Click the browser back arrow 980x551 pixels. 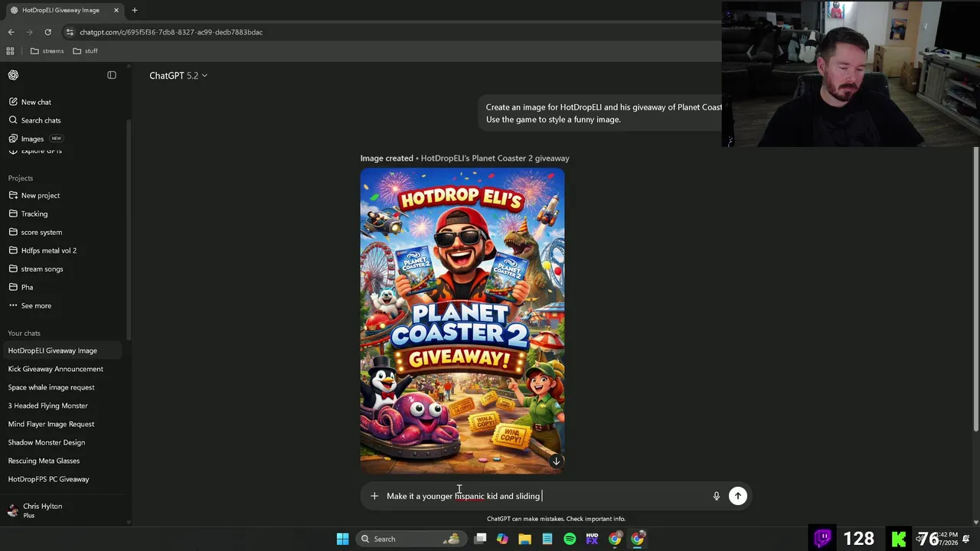(x=11, y=32)
